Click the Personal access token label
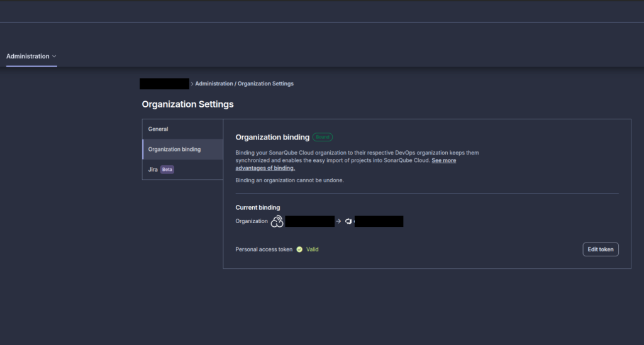Viewport: 644px width, 345px height. [x=264, y=249]
